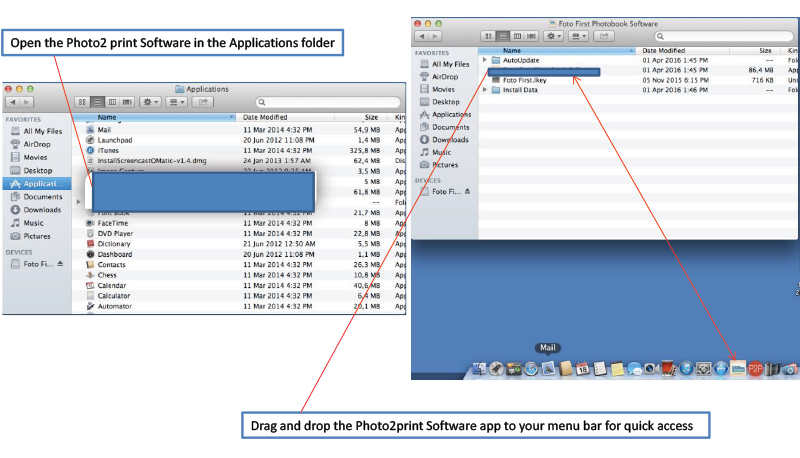Viewport: 800px width, 458px height.
Task: Open iTunes in the Applications list
Action: [x=108, y=151]
